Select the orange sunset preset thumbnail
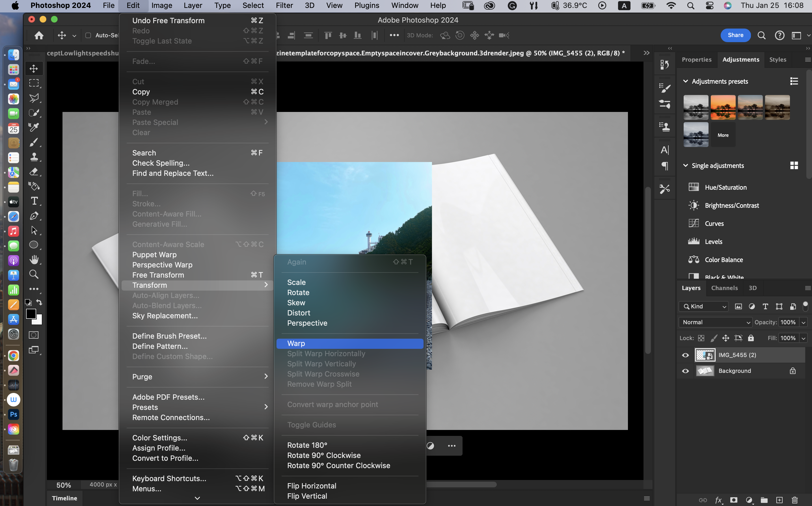 pyautogui.click(x=723, y=107)
